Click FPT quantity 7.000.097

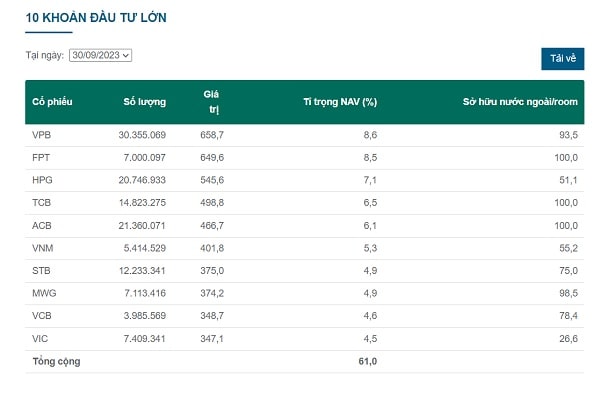pyautogui.click(x=145, y=157)
